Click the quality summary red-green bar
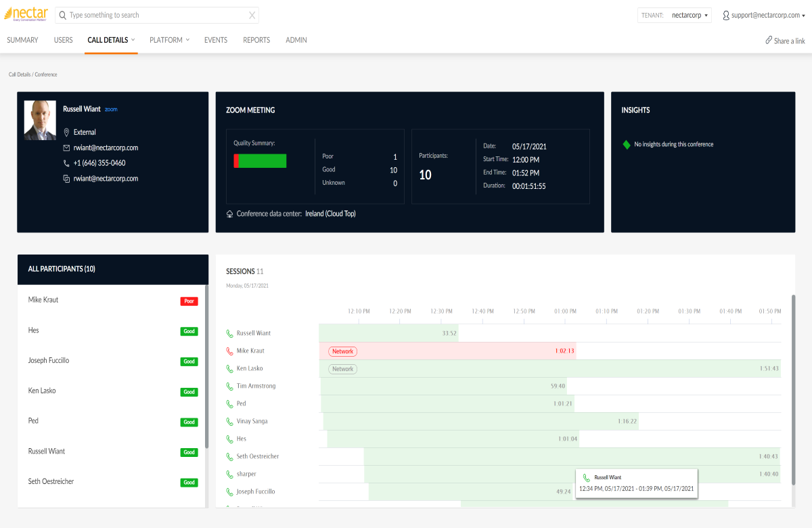Image resolution: width=812 pixels, height=528 pixels. pyautogui.click(x=260, y=160)
